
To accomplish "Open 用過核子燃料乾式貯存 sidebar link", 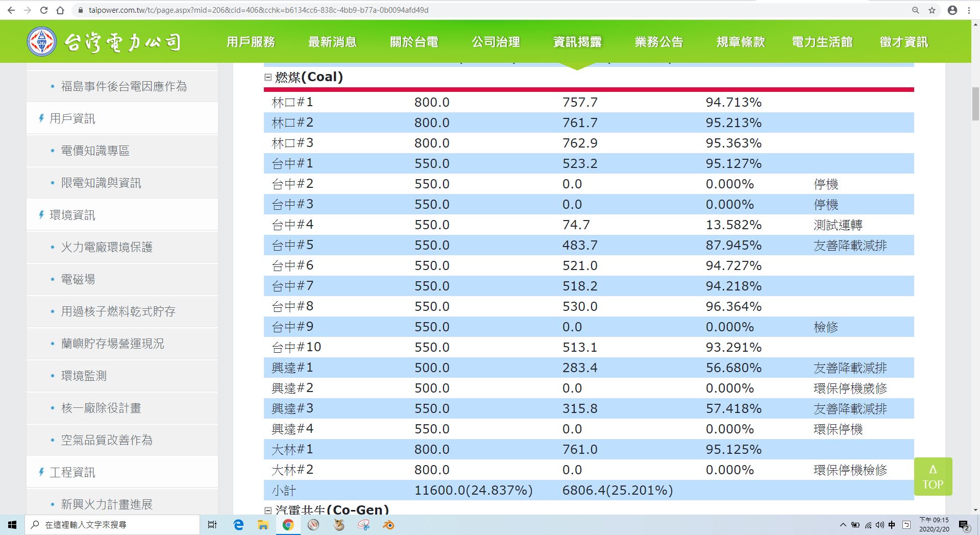I will (118, 311).
